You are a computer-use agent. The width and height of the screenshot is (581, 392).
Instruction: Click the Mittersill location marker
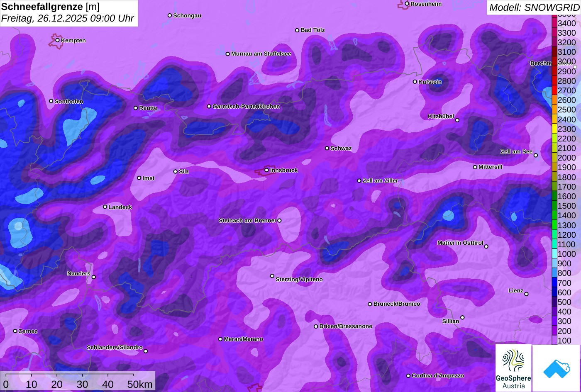point(475,167)
